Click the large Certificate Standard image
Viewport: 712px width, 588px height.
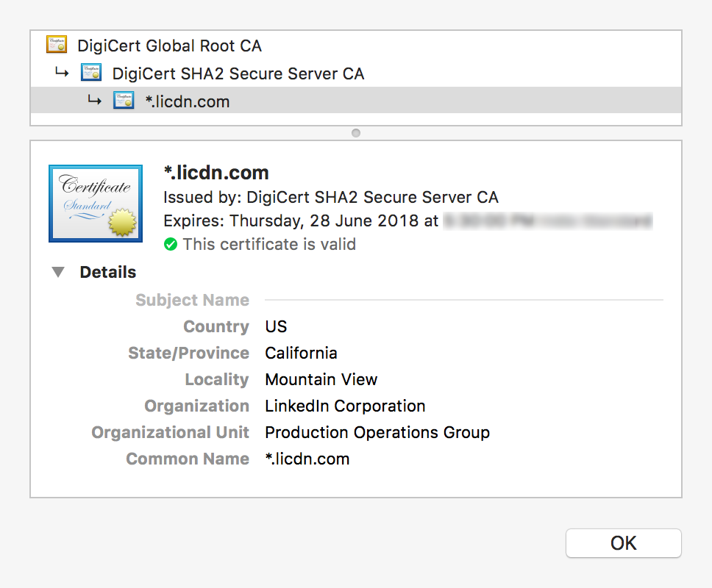click(x=95, y=203)
